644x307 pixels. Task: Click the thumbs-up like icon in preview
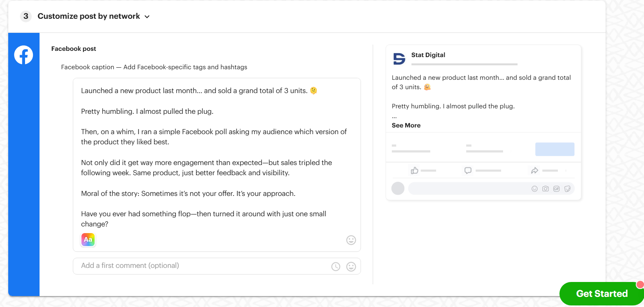coord(415,171)
